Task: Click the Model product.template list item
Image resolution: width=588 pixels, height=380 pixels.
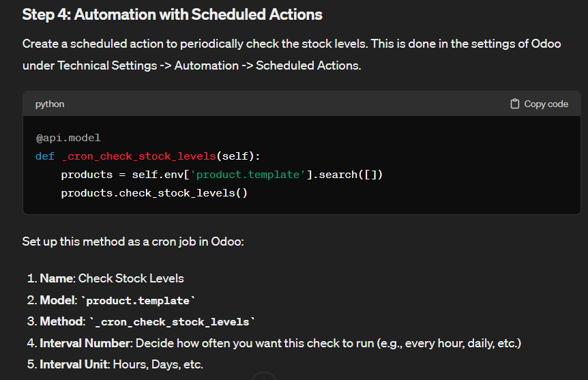Action: [x=111, y=300]
